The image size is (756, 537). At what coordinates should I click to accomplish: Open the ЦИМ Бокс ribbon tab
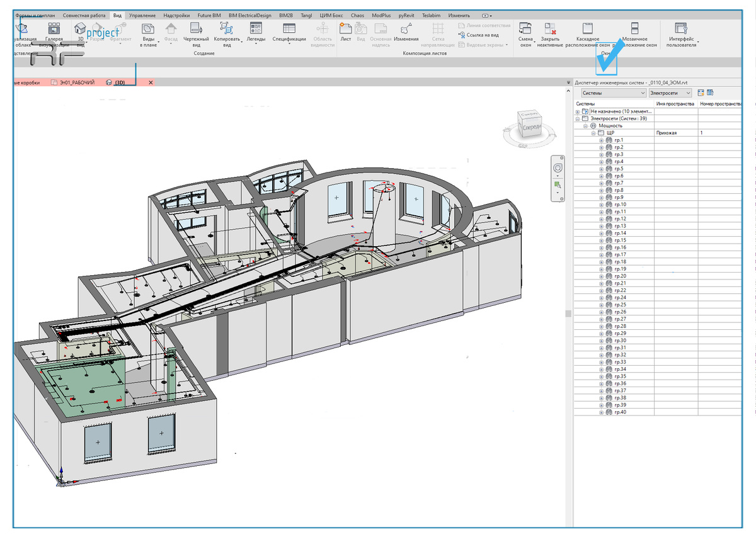coord(331,14)
